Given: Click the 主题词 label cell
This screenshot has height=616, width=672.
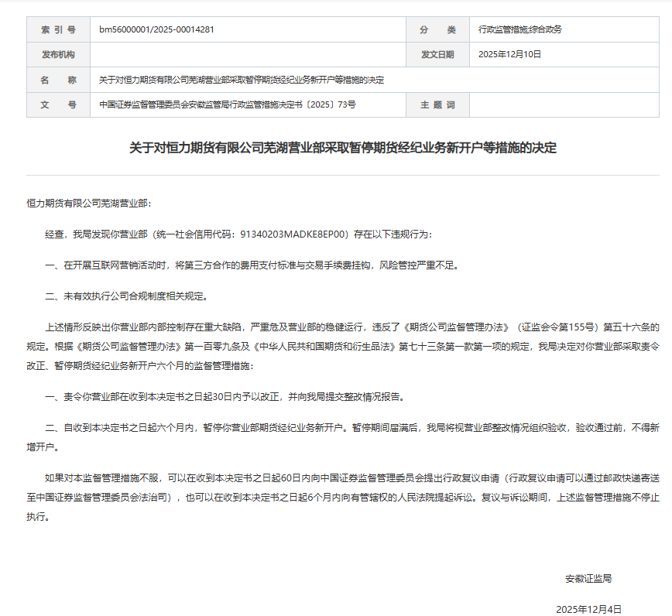Looking at the screenshot, I should (437, 104).
